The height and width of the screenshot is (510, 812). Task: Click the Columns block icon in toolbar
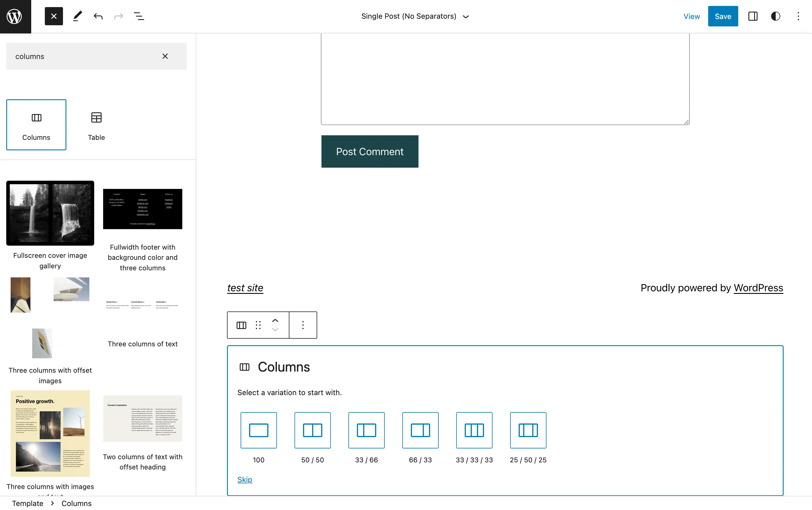click(241, 325)
